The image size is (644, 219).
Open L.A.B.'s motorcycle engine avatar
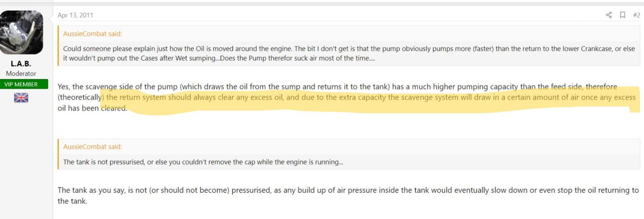21,32
